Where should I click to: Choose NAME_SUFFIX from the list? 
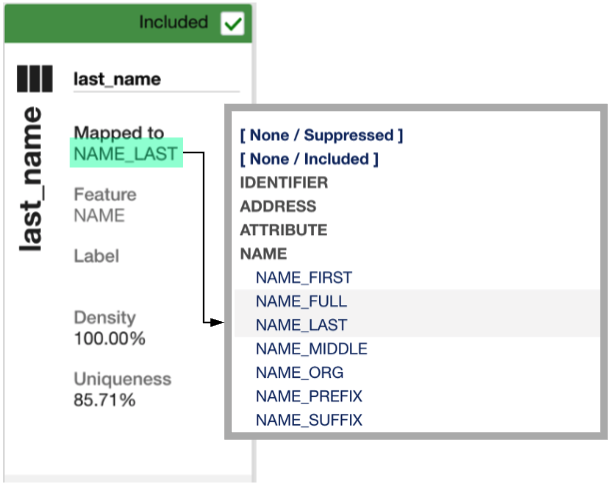pos(309,420)
